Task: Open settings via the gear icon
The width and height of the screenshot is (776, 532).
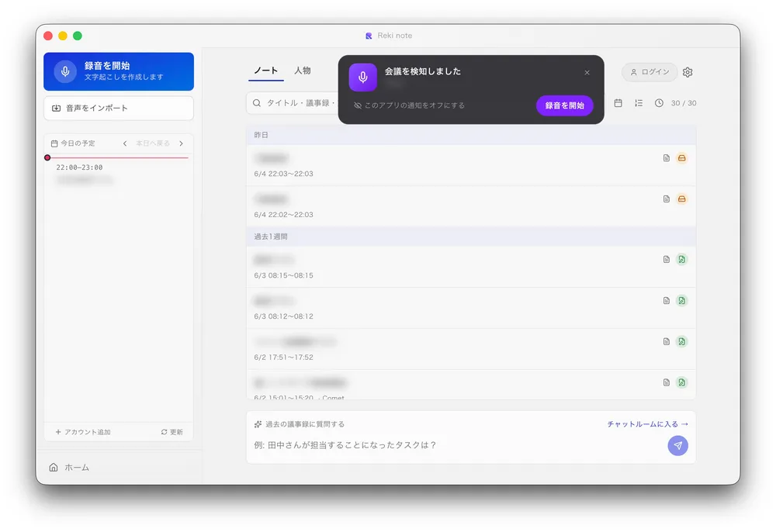Action: pyautogui.click(x=688, y=72)
